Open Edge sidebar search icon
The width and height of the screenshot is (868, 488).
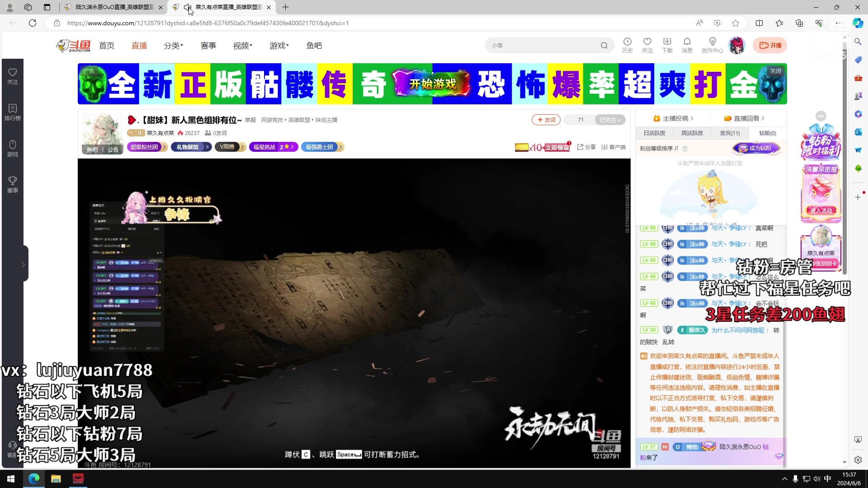coord(858,42)
